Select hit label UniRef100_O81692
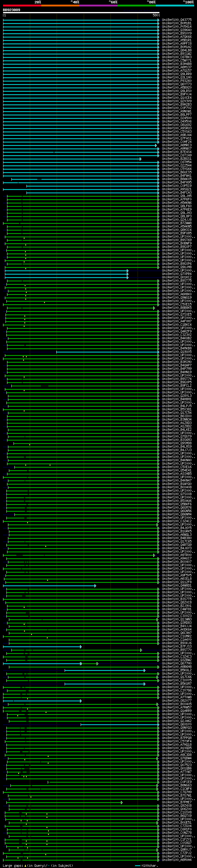The height and width of the screenshot is (868, 197). coord(177,125)
